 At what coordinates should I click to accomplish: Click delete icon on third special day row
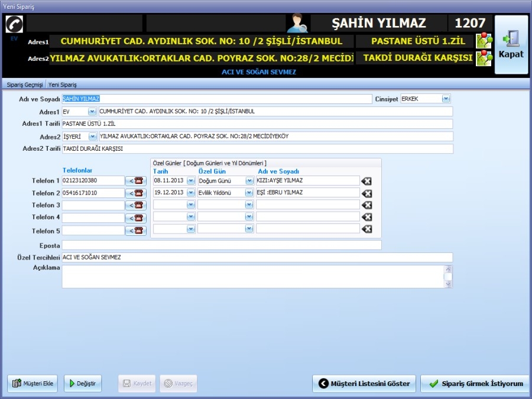point(366,205)
